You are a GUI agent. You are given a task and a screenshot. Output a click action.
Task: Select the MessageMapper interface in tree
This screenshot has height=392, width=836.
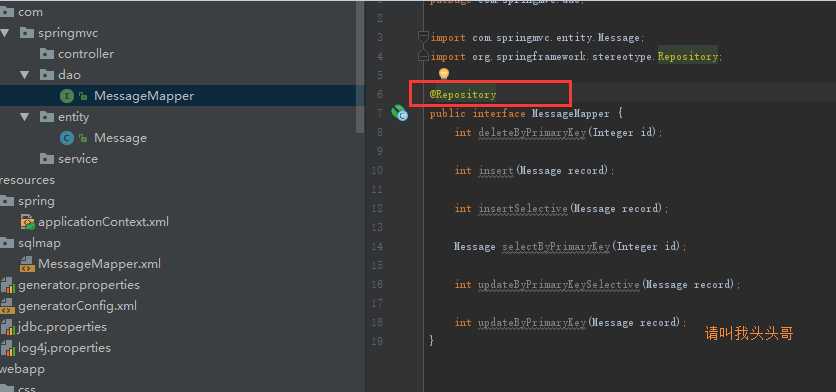(x=144, y=96)
